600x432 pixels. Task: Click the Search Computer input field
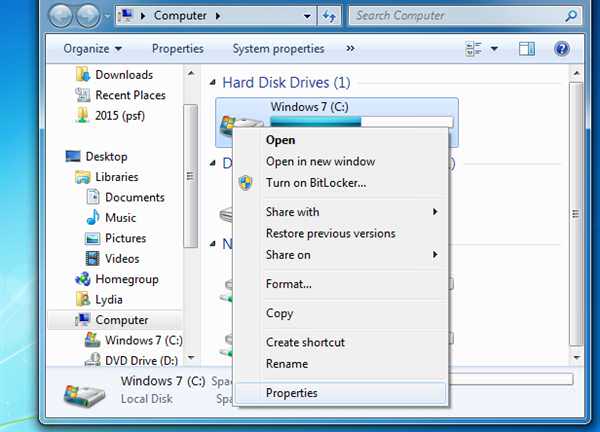(457, 16)
